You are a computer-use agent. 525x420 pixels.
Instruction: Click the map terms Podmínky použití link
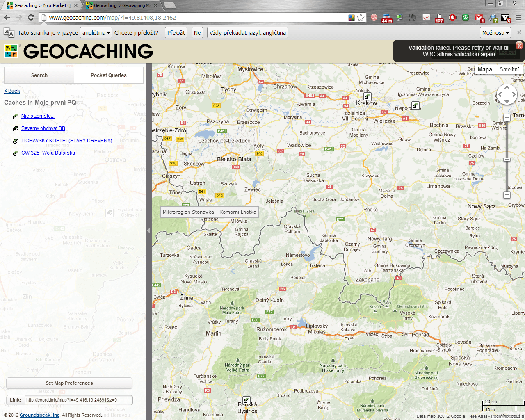pos(507,416)
